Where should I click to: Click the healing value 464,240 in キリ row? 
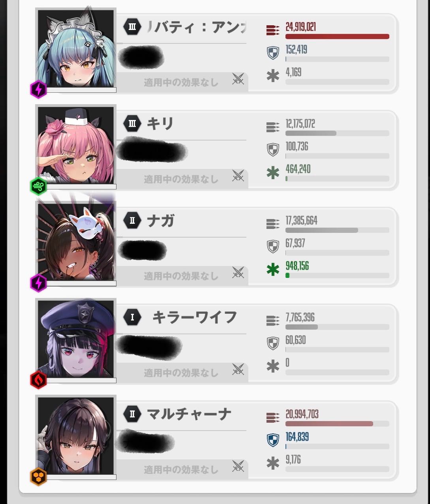(298, 169)
